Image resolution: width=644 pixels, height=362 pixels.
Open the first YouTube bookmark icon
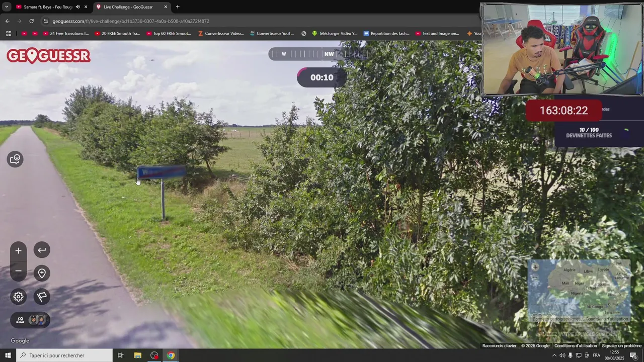[x=24, y=34]
